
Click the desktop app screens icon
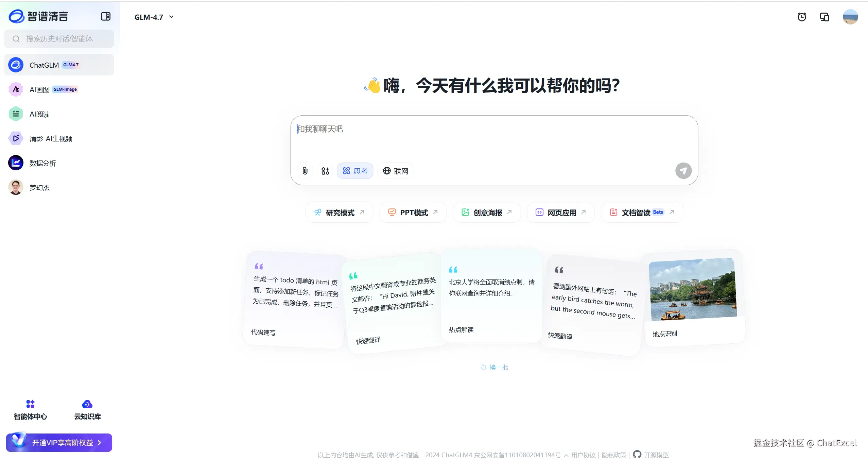[824, 17]
